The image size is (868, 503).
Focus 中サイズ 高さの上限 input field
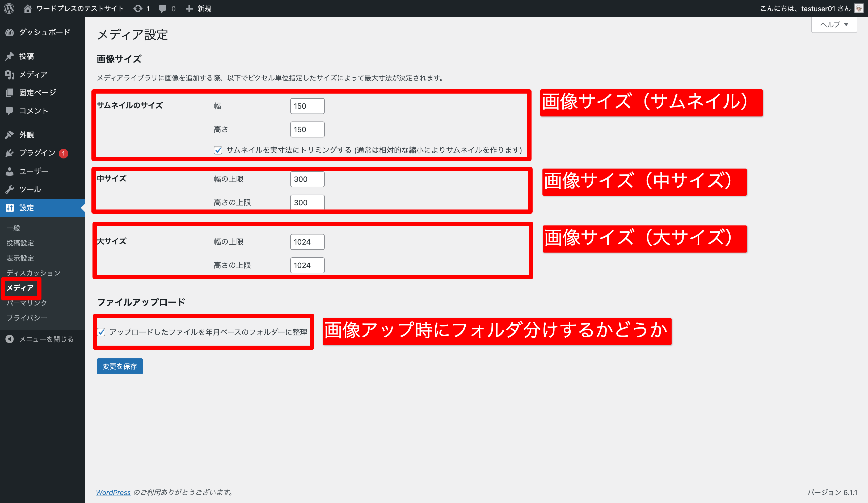coord(307,202)
